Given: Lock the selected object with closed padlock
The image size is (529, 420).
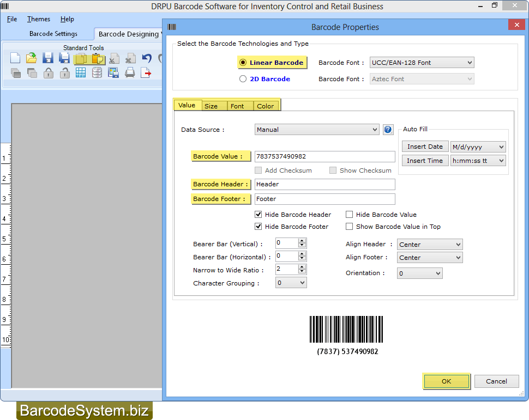Looking at the screenshot, I should coord(48,73).
